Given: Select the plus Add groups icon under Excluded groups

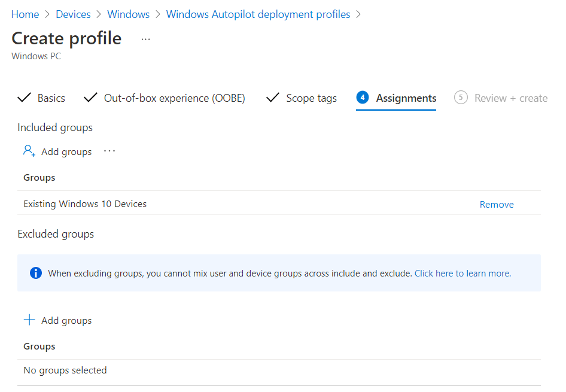Looking at the screenshot, I should [x=29, y=320].
